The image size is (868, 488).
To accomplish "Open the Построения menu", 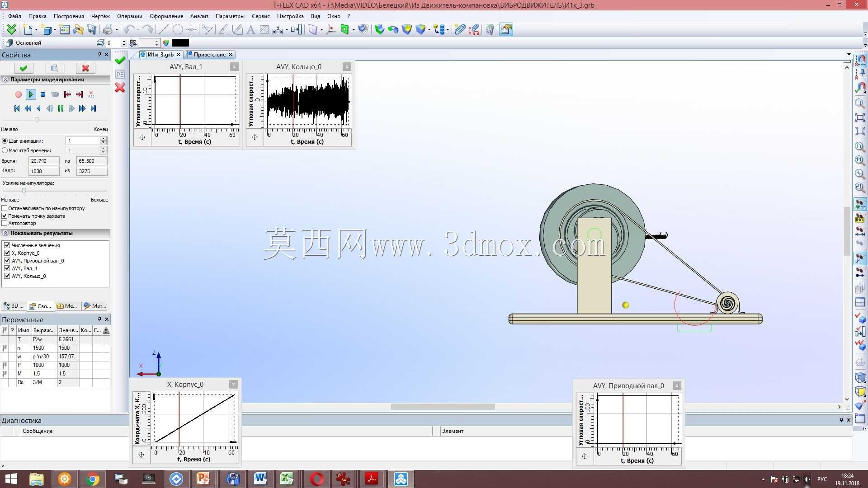I will coord(69,16).
